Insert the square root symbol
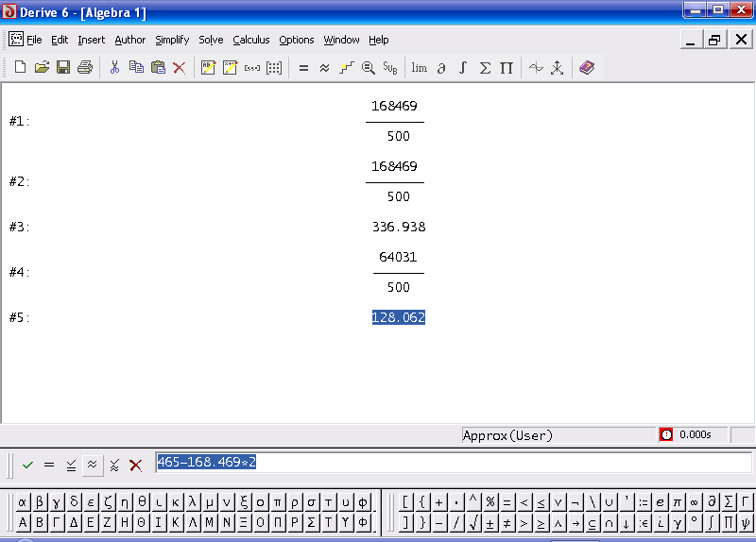 [473, 522]
